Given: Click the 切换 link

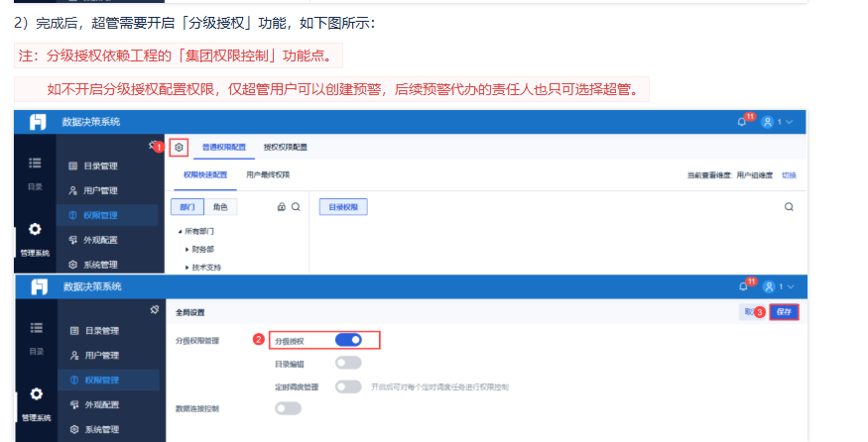Looking at the screenshot, I should click(789, 175).
